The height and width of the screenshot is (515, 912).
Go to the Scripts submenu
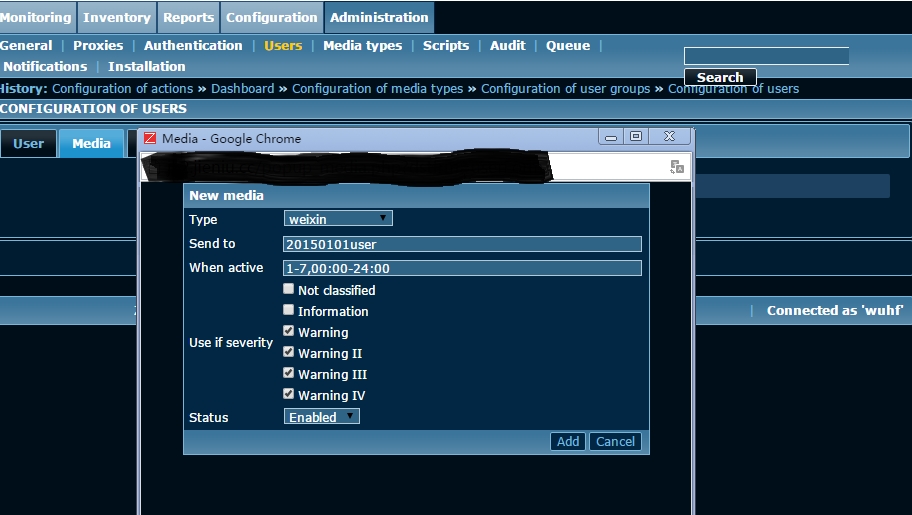click(446, 45)
